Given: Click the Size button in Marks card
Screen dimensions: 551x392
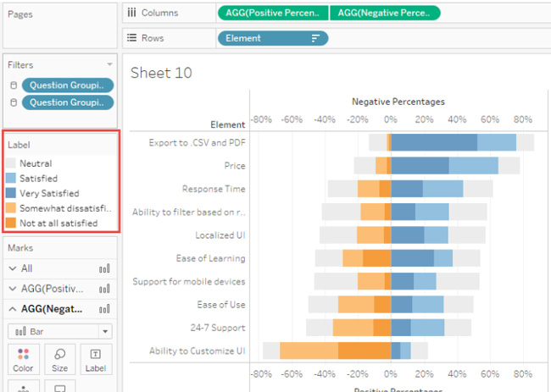Looking at the screenshot, I should 59,359.
